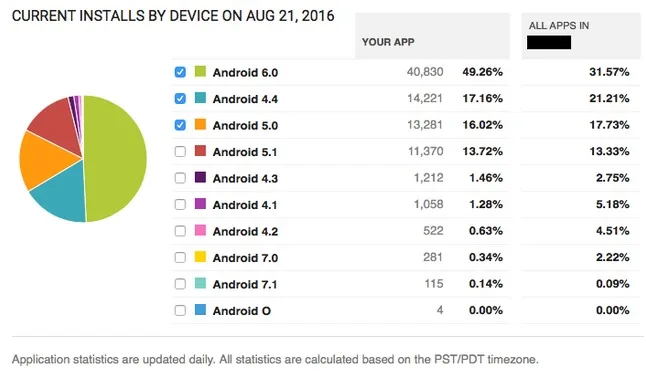Select the Android O checkbox
This screenshot has width=646, height=374.
[x=180, y=310]
